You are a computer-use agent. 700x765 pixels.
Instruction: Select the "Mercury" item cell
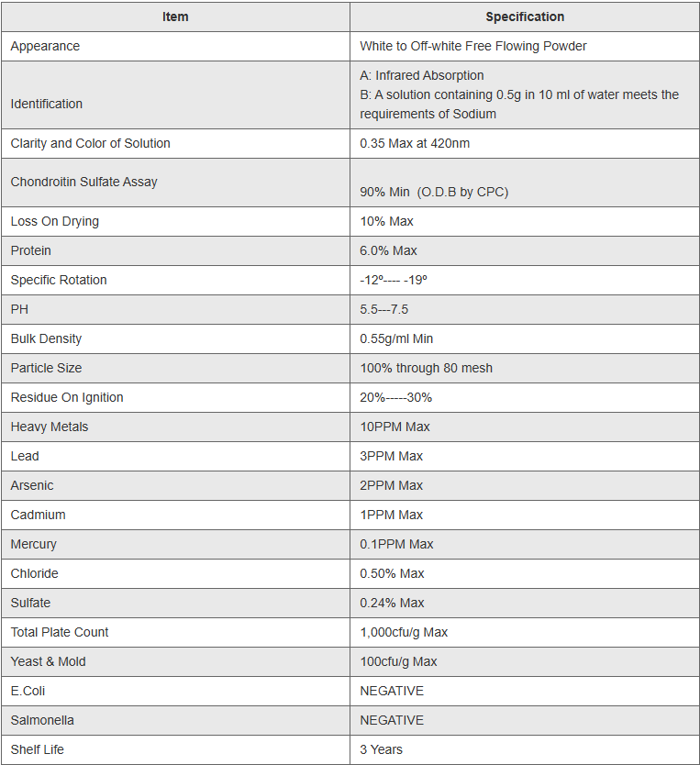pyautogui.click(x=34, y=544)
